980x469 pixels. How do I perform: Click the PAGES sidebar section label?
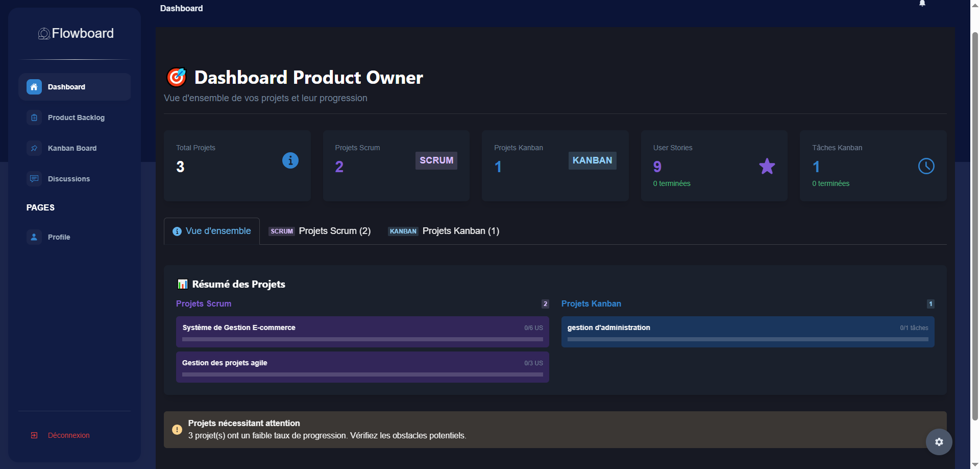pyautogui.click(x=40, y=207)
